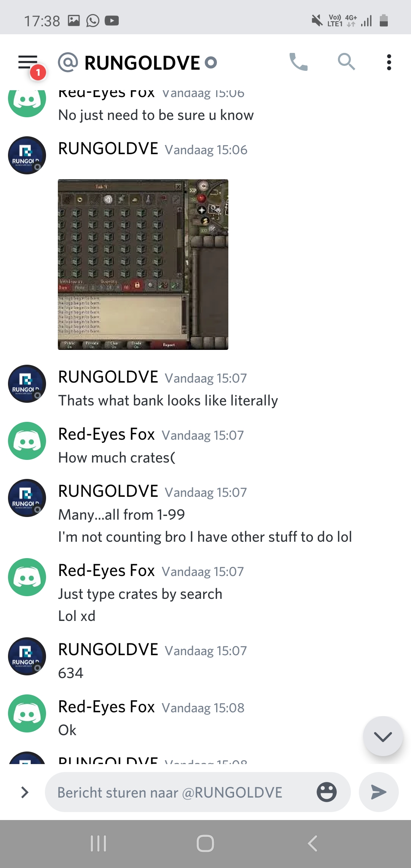Tap the send message arrow button
411x868 pixels.
point(379,792)
